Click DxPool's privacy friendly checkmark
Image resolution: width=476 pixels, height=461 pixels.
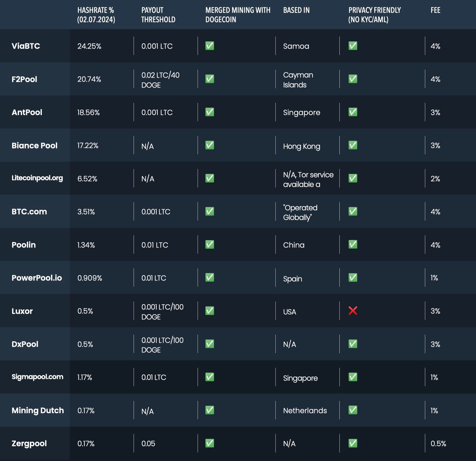coord(353,344)
